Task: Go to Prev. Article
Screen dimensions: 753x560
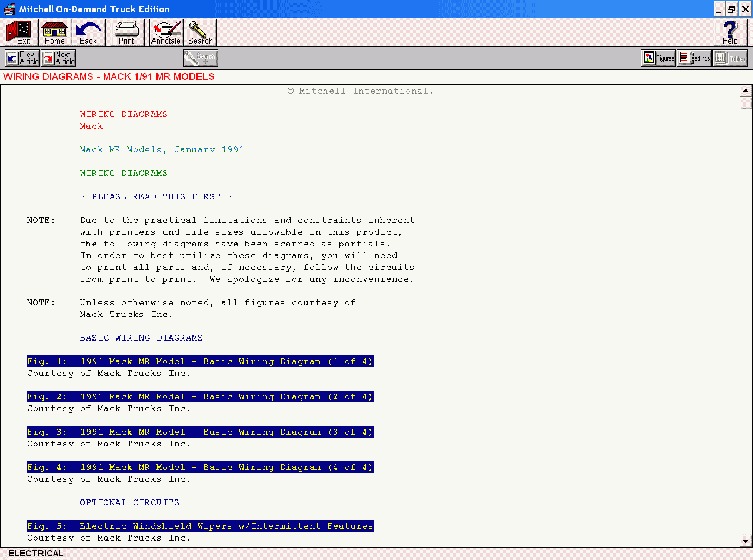Action: tap(22, 58)
